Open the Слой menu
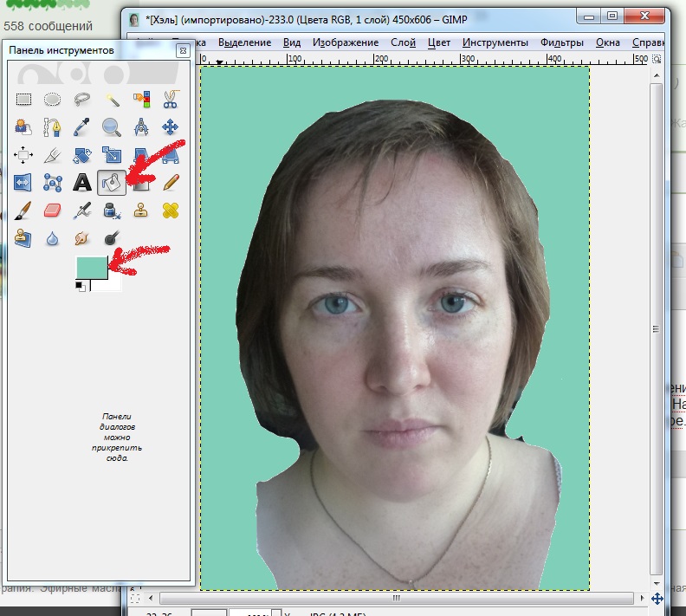 point(403,42)
